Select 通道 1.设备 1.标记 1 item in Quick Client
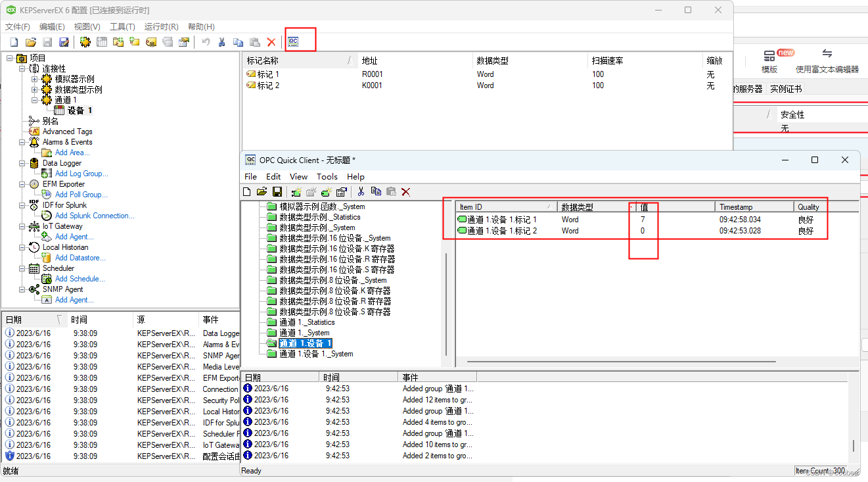 [502, 220]
